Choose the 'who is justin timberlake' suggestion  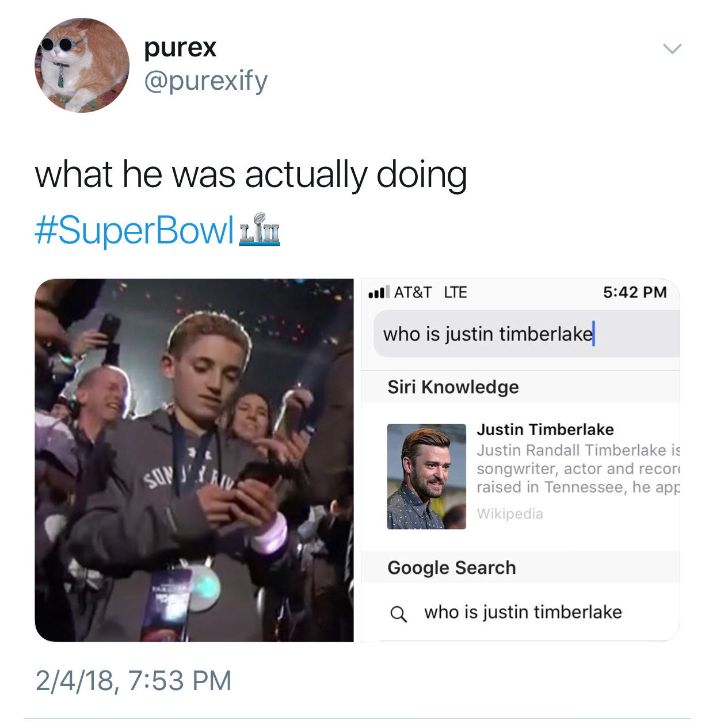pos(523,612)
